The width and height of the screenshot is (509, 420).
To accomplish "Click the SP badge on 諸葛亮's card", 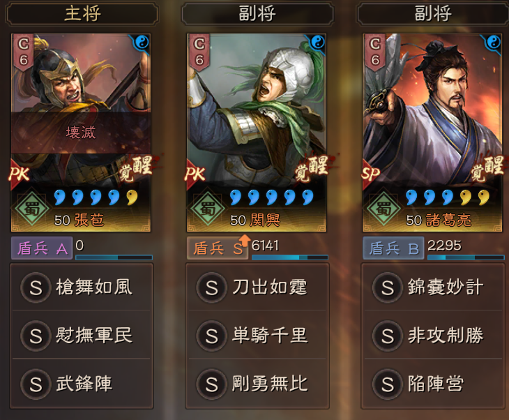I will [370, 174].
